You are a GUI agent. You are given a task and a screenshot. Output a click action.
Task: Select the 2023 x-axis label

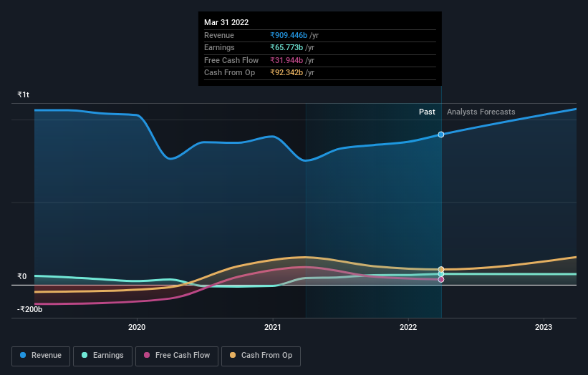(x=544, y=328)
